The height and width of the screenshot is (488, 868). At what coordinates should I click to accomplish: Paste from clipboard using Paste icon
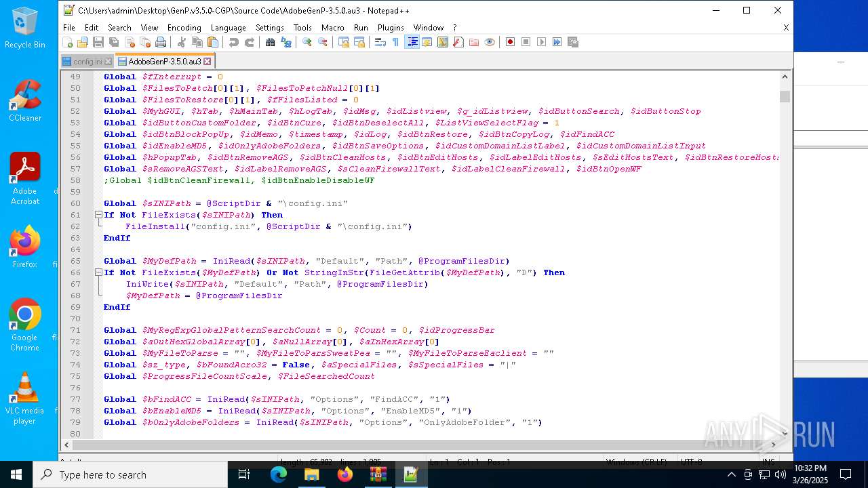[x=213, y=42]
